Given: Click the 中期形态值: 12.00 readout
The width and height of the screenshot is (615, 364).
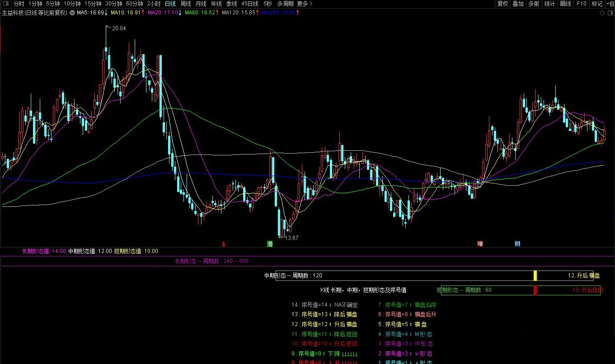Looking at the screenshot, I should click(90, 251).
